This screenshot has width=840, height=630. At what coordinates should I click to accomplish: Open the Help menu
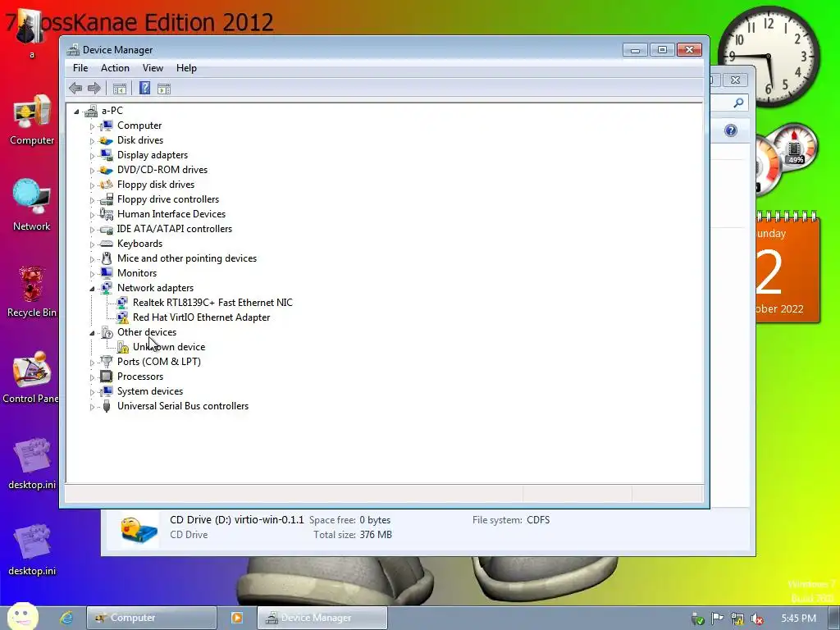(x=186, y=68)
